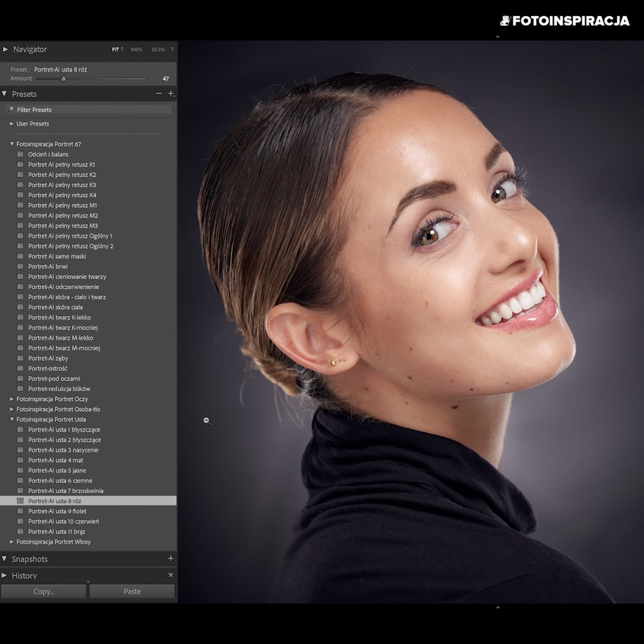Expand the Fotoinspiracja Portret Oczy group
The image size is (644, 644).
pyautogui.click(x=12, y=399)
